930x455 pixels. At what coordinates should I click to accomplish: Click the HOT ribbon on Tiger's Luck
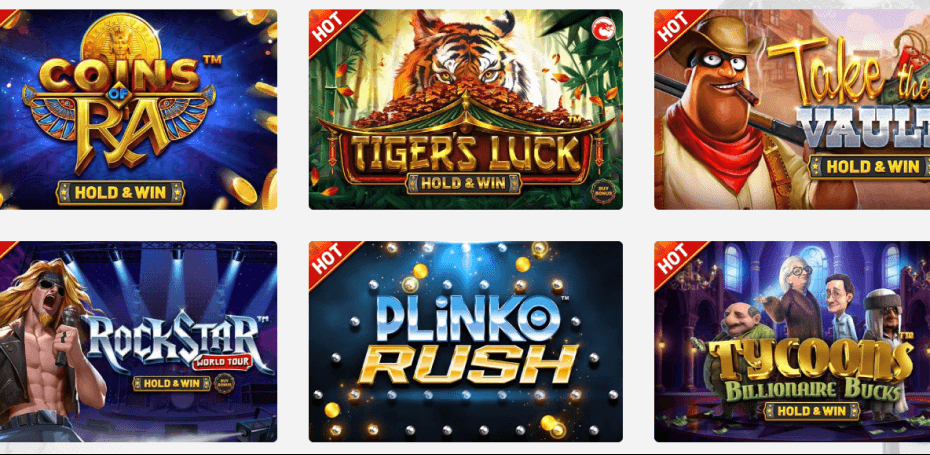pyautogui.click(x=330, y=26)
